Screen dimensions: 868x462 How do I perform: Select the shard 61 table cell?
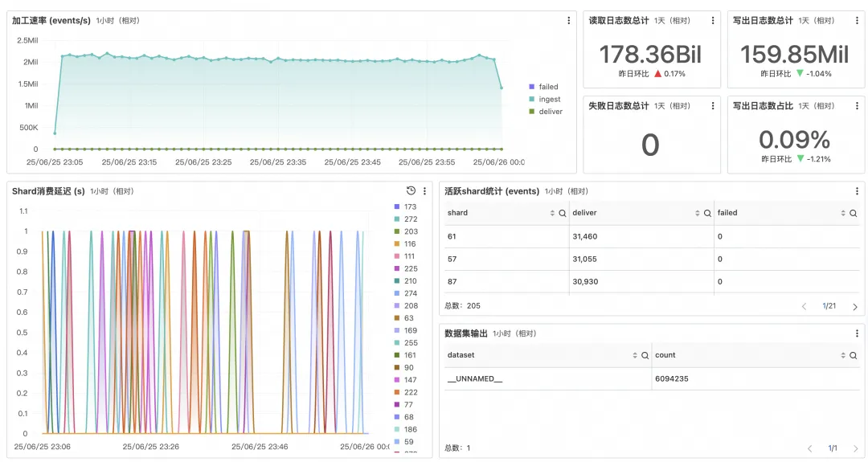(x=506, y=236)
